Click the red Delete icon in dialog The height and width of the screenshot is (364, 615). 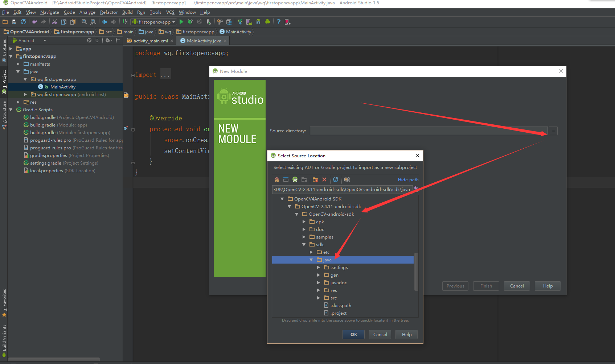(324, 179)
